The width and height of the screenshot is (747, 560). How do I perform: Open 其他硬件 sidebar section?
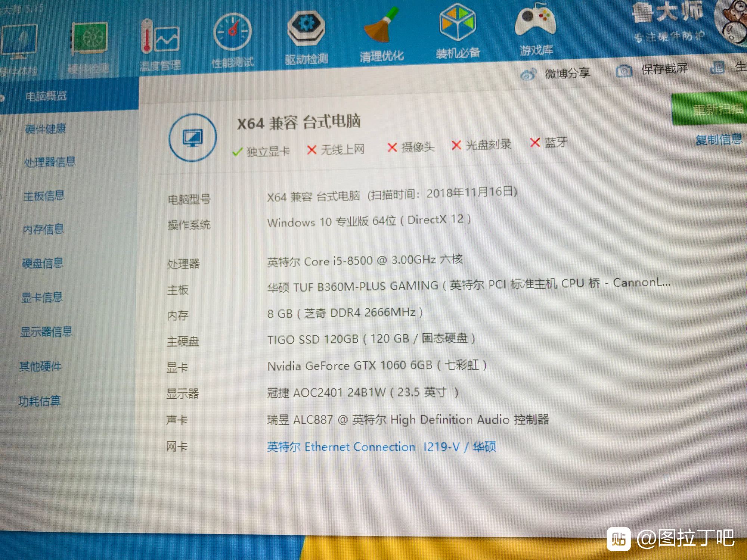pyautogui.click(x=40, y=366)
